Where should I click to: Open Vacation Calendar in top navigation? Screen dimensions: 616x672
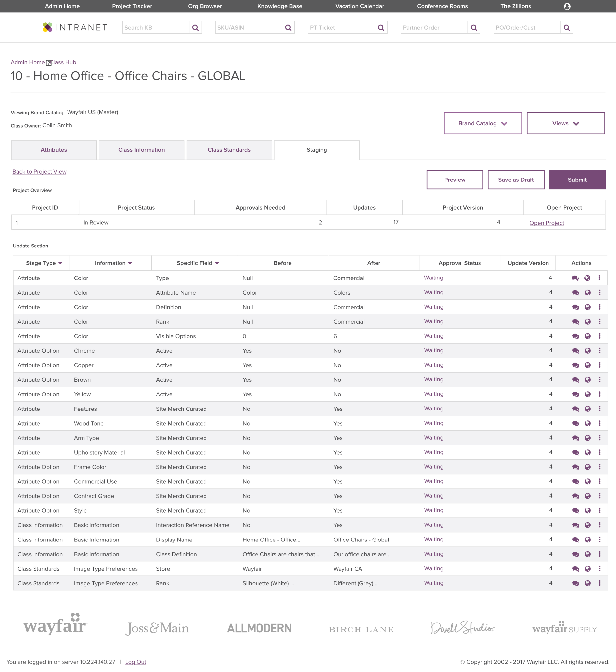[x=359, y=6]
